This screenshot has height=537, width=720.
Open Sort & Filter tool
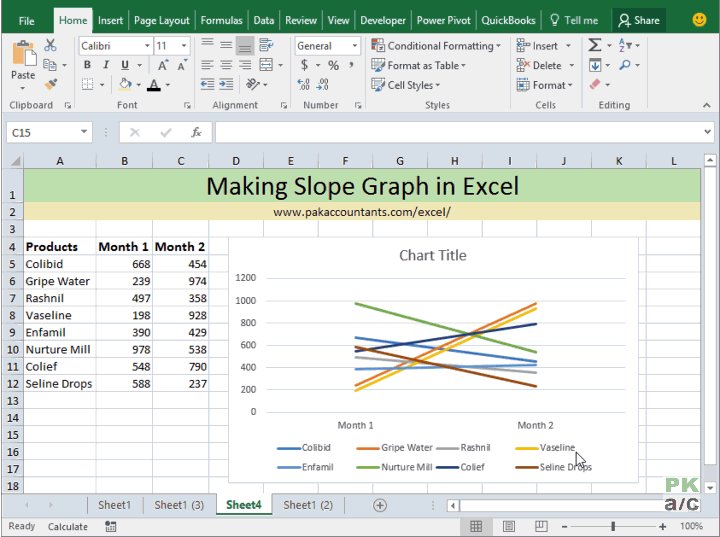625,45
